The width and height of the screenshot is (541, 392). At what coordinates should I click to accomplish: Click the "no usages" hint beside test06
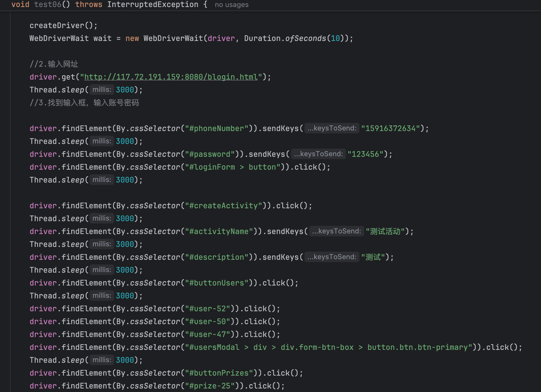(232, 5)
